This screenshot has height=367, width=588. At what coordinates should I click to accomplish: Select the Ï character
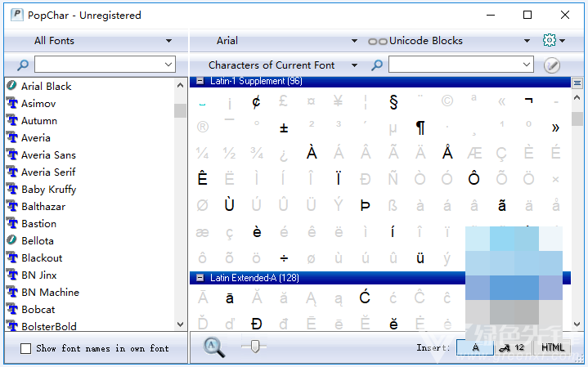pos(339,178)
